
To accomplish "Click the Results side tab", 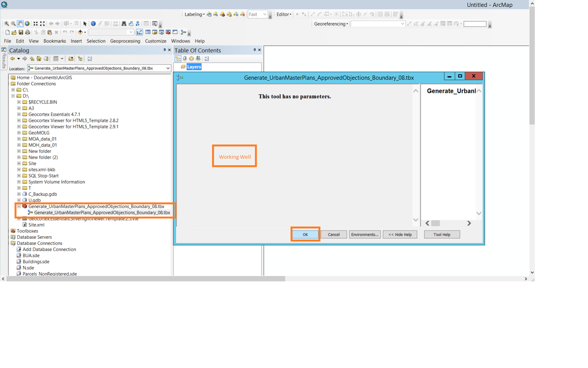I will click(x=4, y=58).
